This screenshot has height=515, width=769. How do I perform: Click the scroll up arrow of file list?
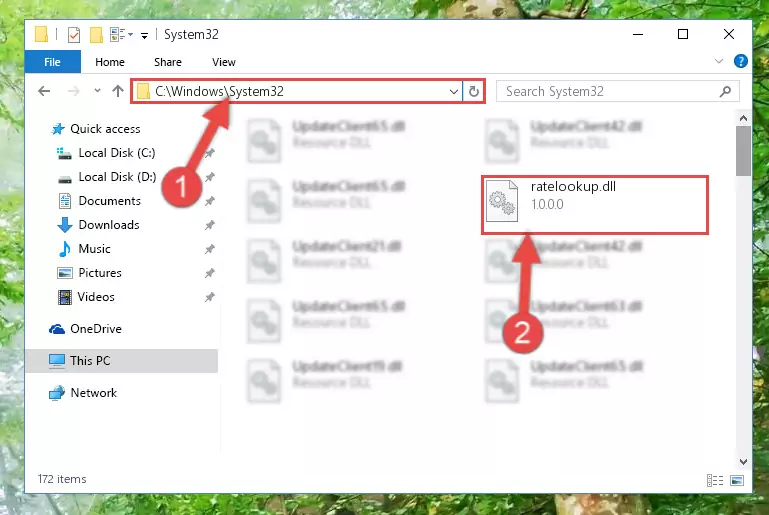pos(743,118)
